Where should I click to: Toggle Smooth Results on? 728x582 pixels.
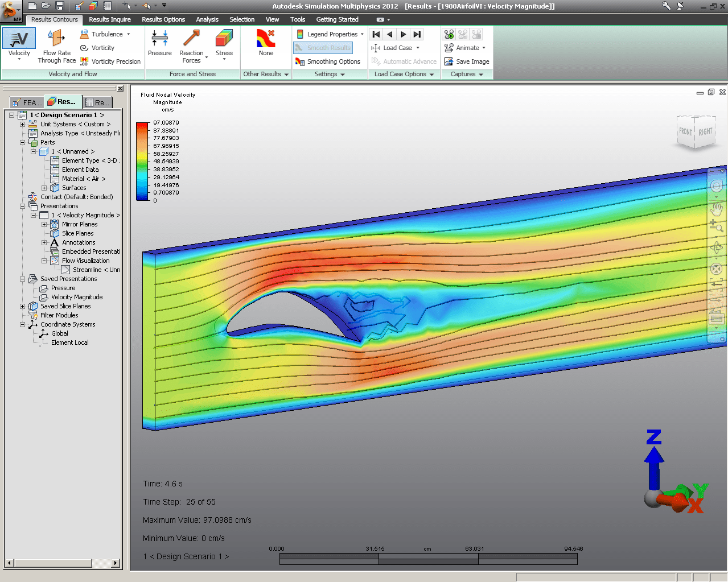coord(322,48)
